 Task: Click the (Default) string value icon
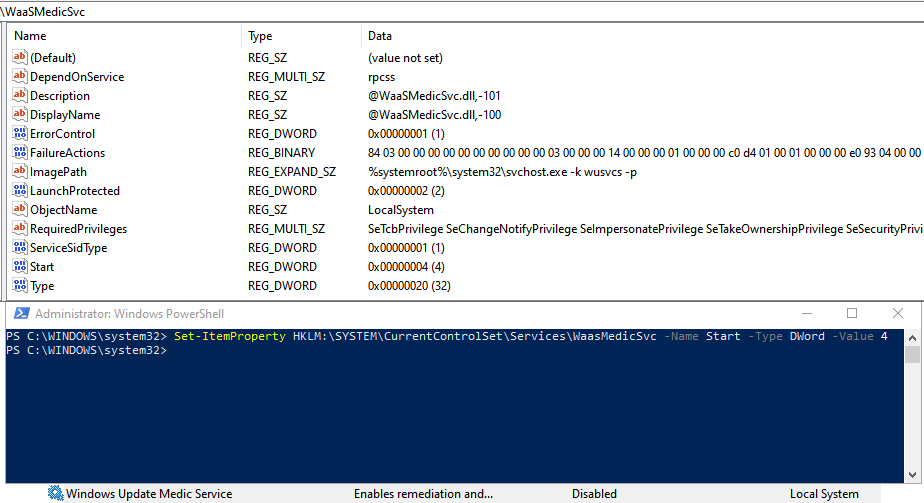19,58
